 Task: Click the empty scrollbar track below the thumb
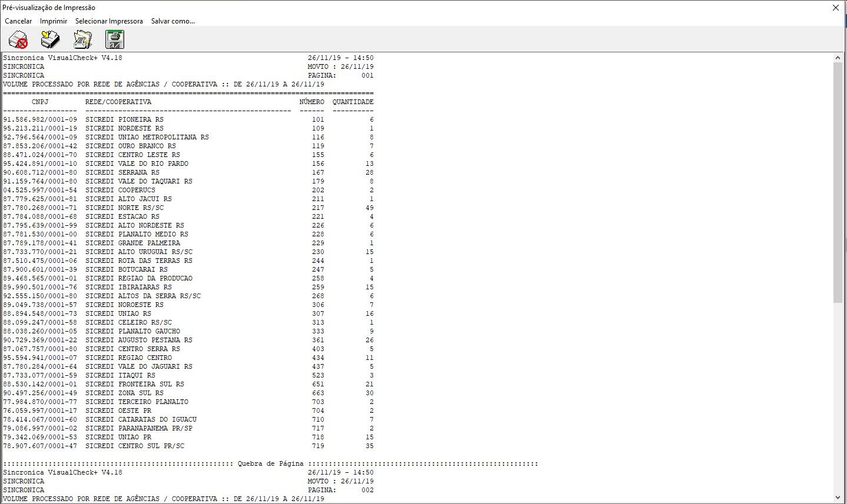click(x=838, y=398)
